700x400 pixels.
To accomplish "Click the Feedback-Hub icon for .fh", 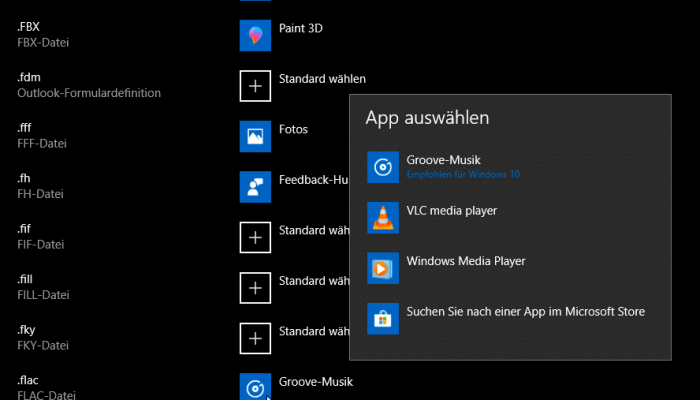I will 255,187.
